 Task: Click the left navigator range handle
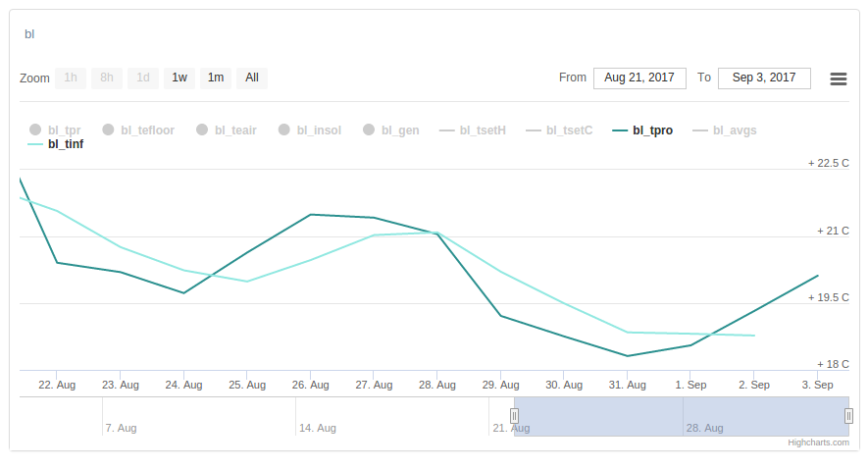coord(514,416)
